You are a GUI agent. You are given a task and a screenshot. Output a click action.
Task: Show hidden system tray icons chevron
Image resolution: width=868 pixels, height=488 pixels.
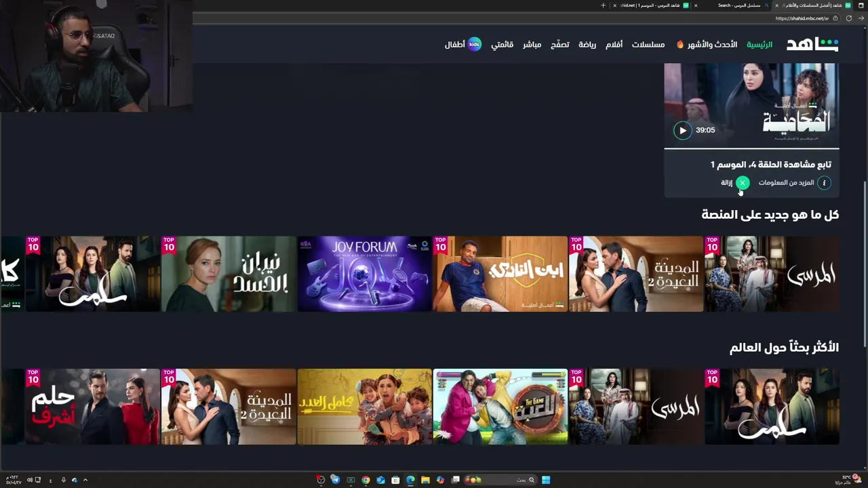coord(85,480)
